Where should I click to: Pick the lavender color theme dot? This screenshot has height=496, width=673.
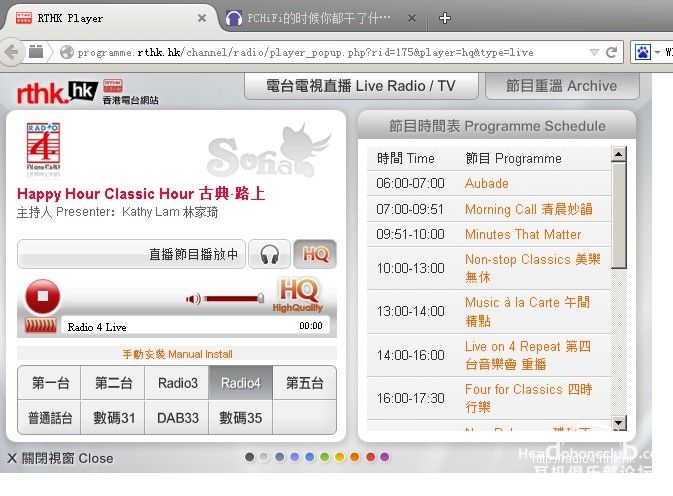(x=294, y=457)
